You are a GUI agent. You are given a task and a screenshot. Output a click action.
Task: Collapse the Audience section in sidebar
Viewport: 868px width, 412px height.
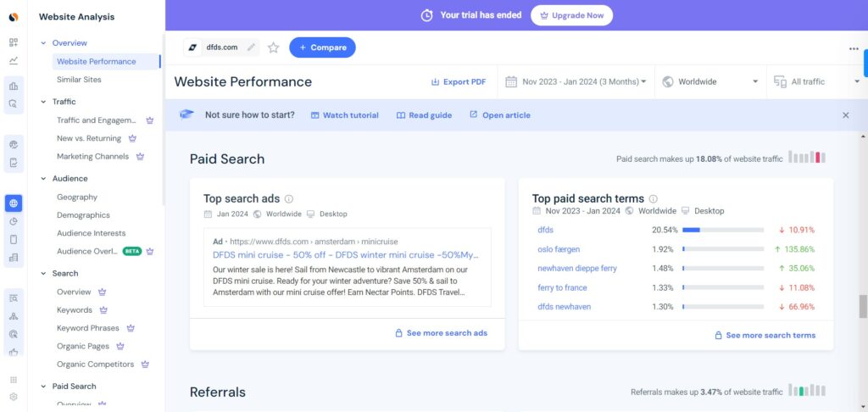point(44,179)
